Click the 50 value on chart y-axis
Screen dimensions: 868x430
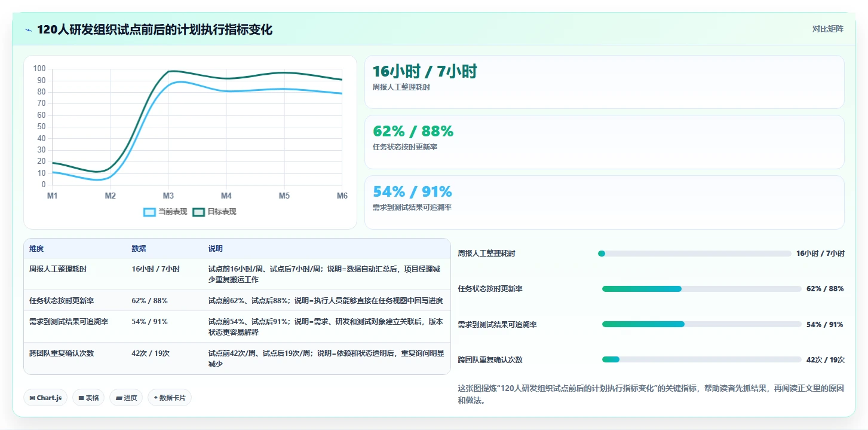(41, 127)
